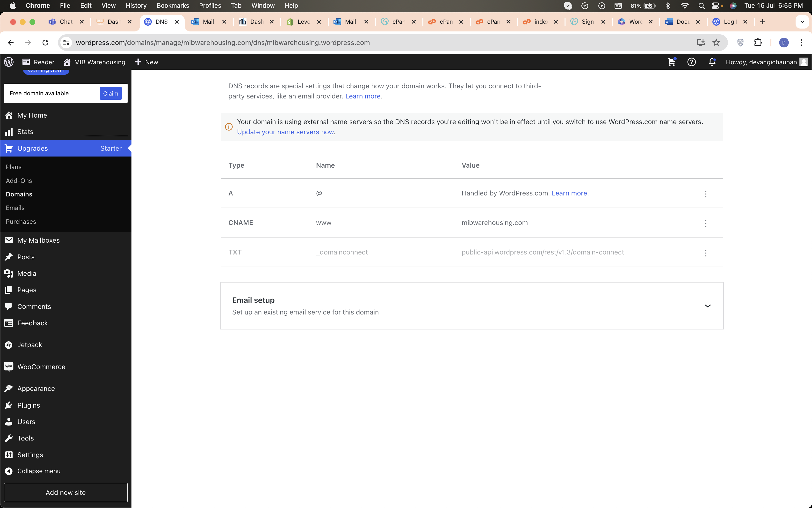Image resolution: width=812 pixels, height=508 pixels.
Task: Open WooCommerce in the sidebar
Action: tap(66, 366)
